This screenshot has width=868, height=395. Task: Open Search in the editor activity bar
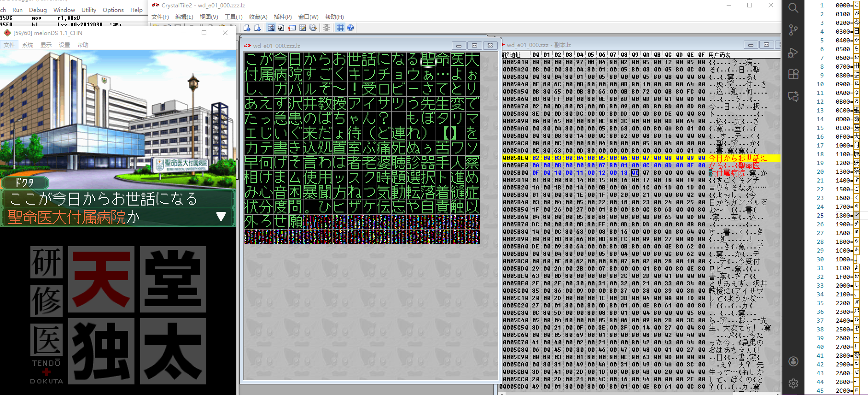tap(793, 8)
